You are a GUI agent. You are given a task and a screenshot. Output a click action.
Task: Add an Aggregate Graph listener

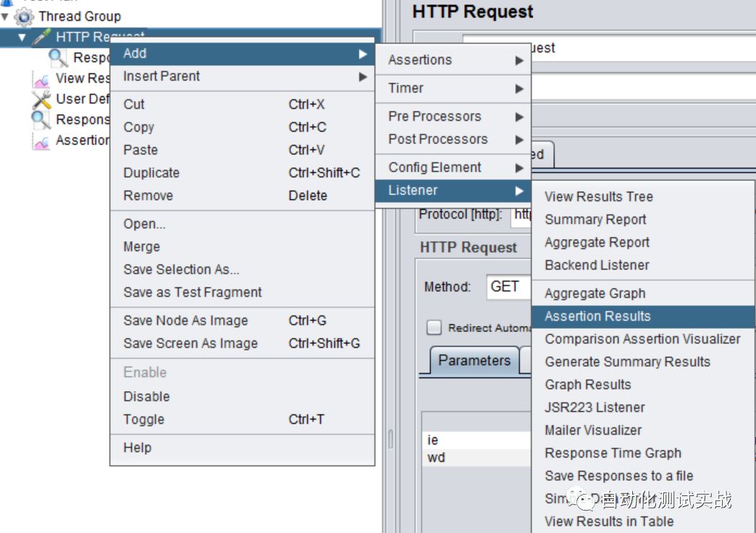[x=643, y=293]
